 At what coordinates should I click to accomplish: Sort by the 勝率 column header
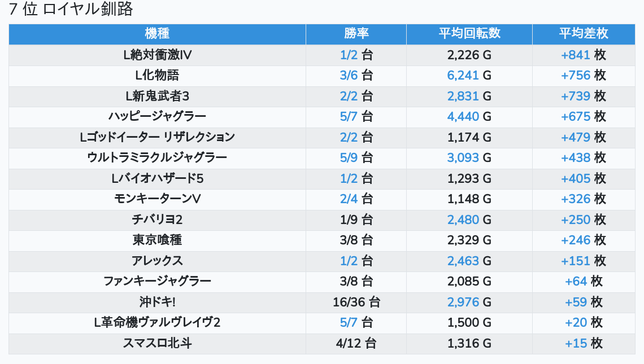click(356, 34)
